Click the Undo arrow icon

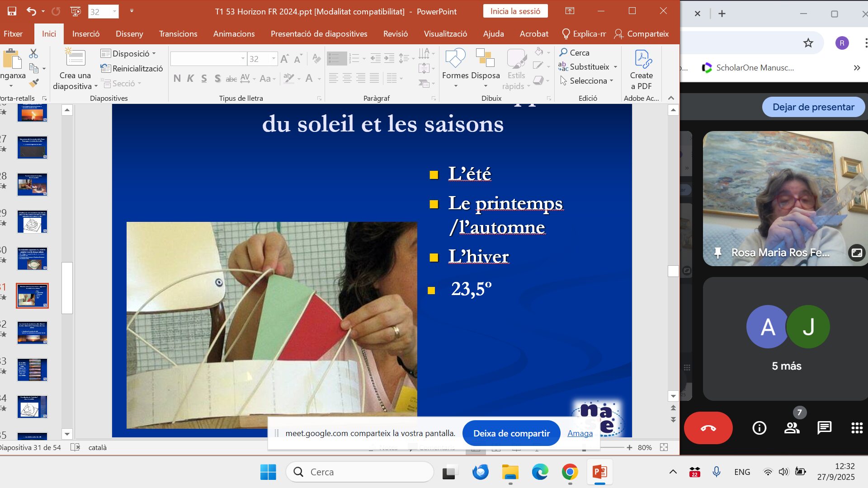pyautogui.click(x=31, y=11)
